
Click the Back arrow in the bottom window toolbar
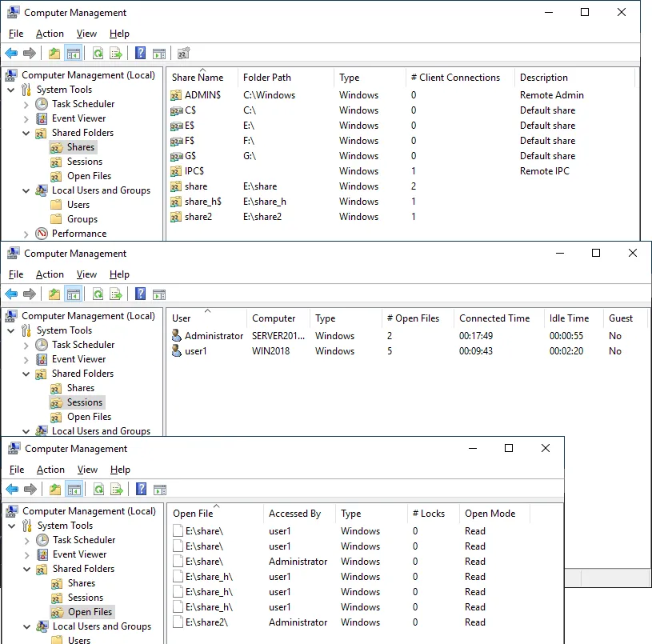(12, 490)
